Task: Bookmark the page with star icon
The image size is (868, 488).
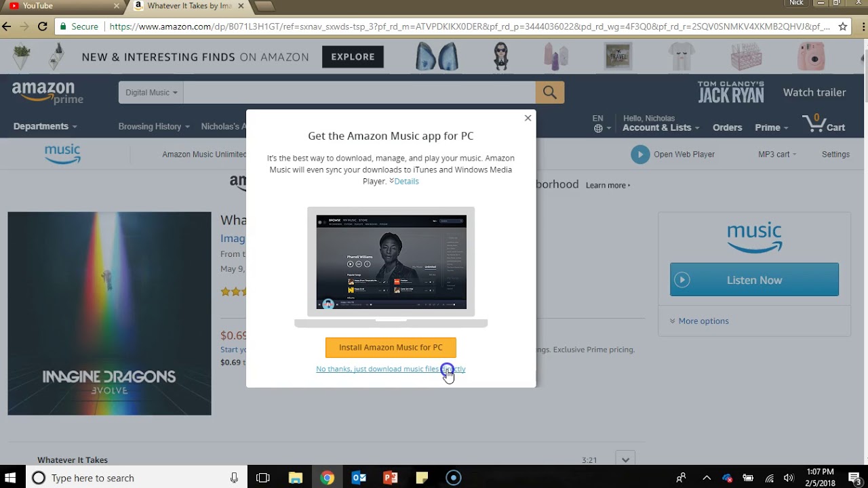Action: [x=843, y=26]
